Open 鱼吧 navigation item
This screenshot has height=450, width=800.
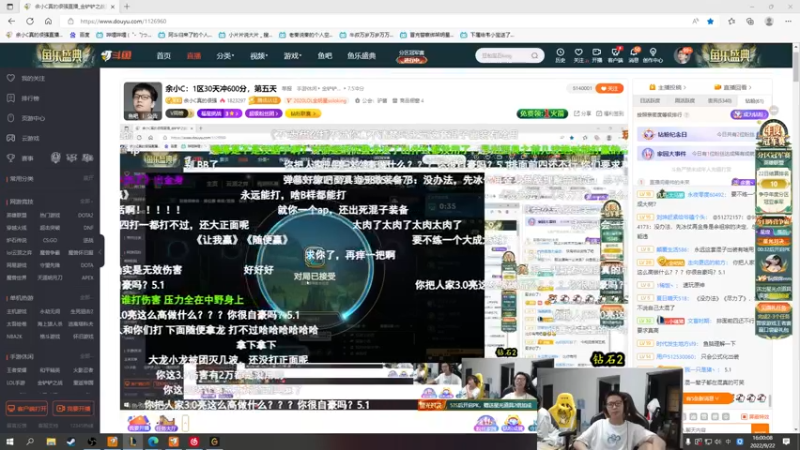[324, 56]
